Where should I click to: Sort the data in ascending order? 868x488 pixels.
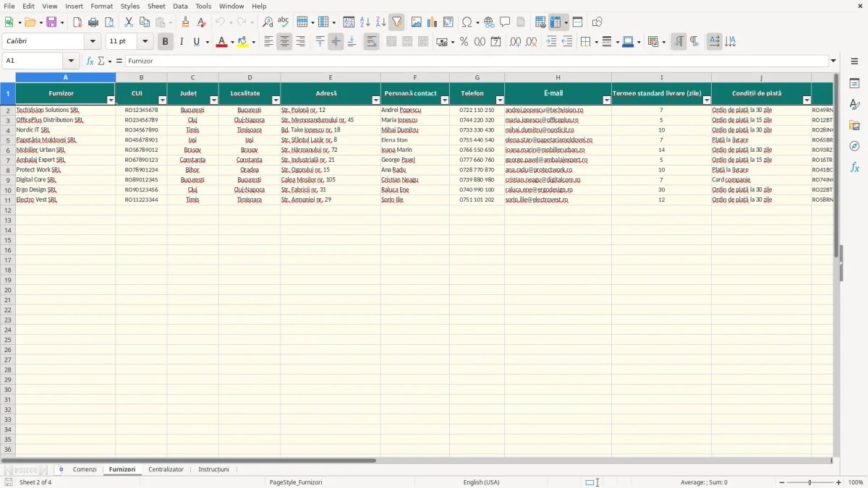[365, 22]
